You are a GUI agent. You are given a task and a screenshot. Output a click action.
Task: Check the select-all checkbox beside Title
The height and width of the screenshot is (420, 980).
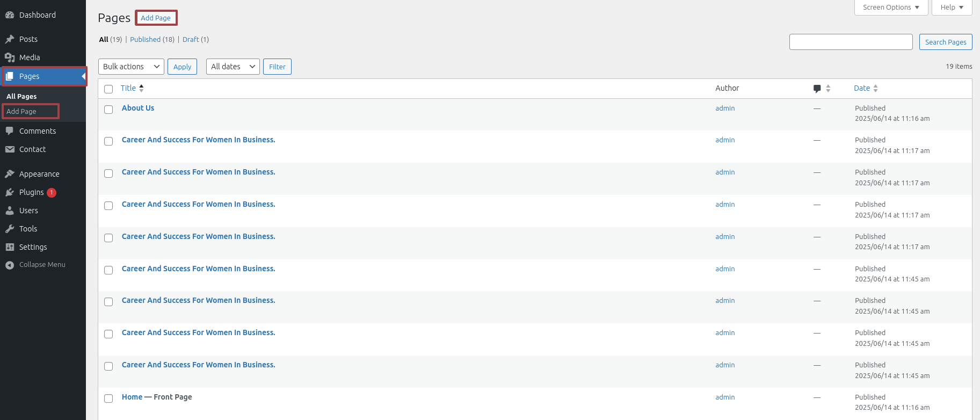(108, 89)
